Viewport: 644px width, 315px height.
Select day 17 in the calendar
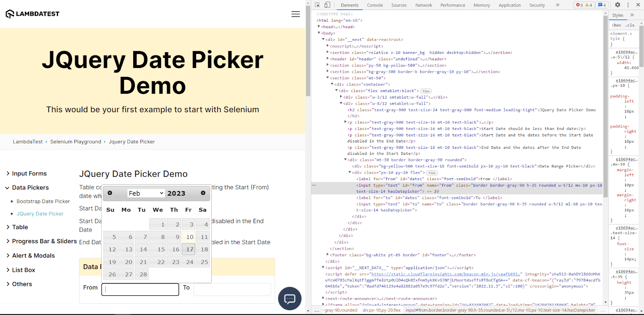point(188,249)
